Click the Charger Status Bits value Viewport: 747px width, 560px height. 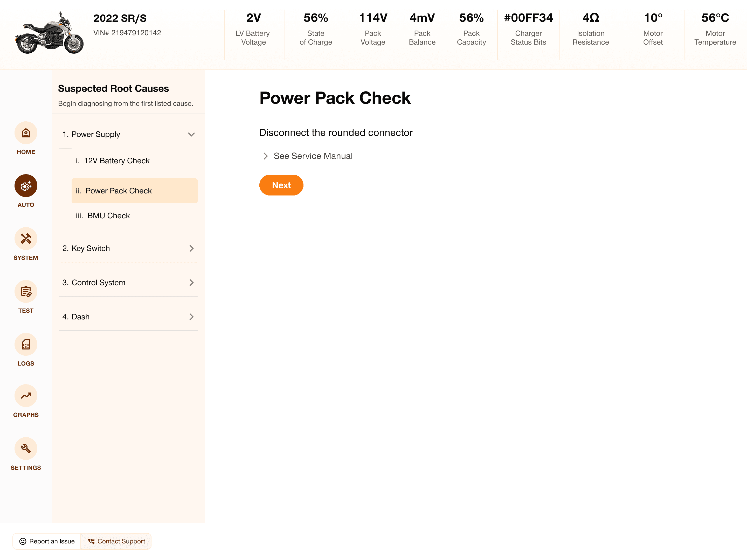tap(528, 18)
